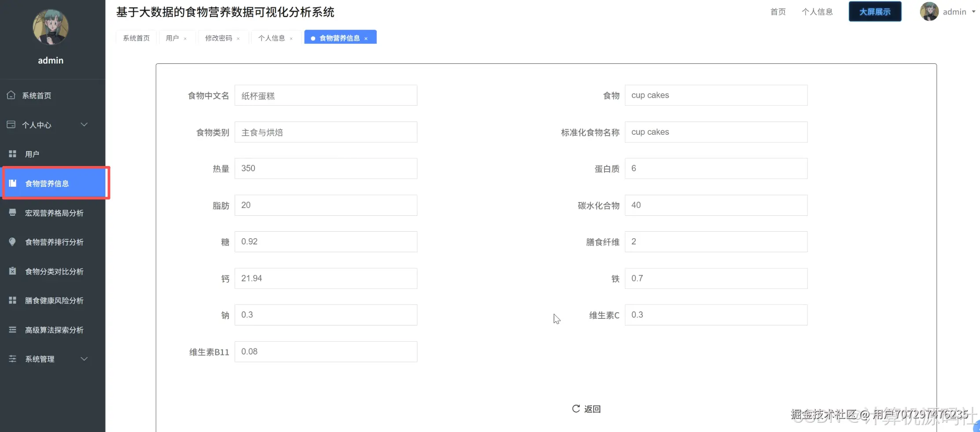Close the 个人信息 tab
980x432 pixels.
click(x=291, y=38)
